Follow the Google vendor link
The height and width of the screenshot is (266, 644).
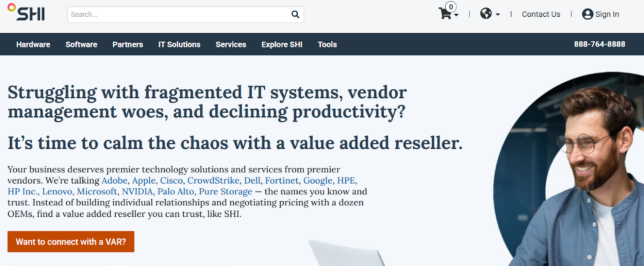tap(318, 181)
